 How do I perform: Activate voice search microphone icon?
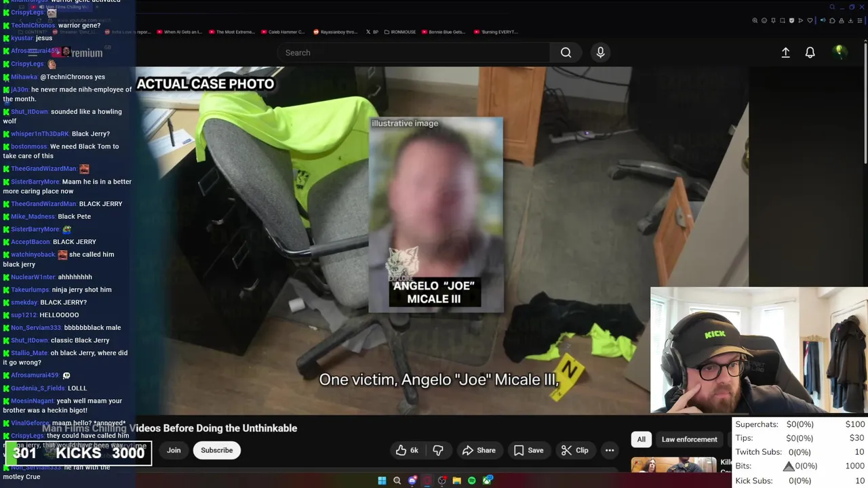[x=600, y=53]
